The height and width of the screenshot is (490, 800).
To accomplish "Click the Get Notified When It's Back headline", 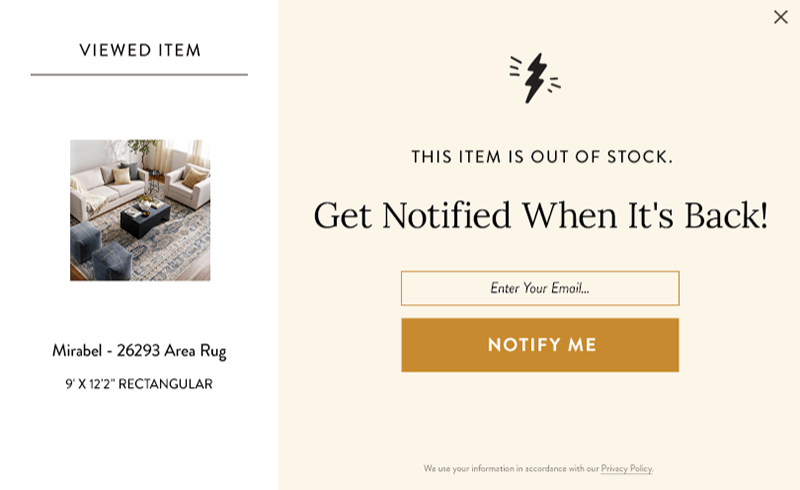I will click(540, 216).
